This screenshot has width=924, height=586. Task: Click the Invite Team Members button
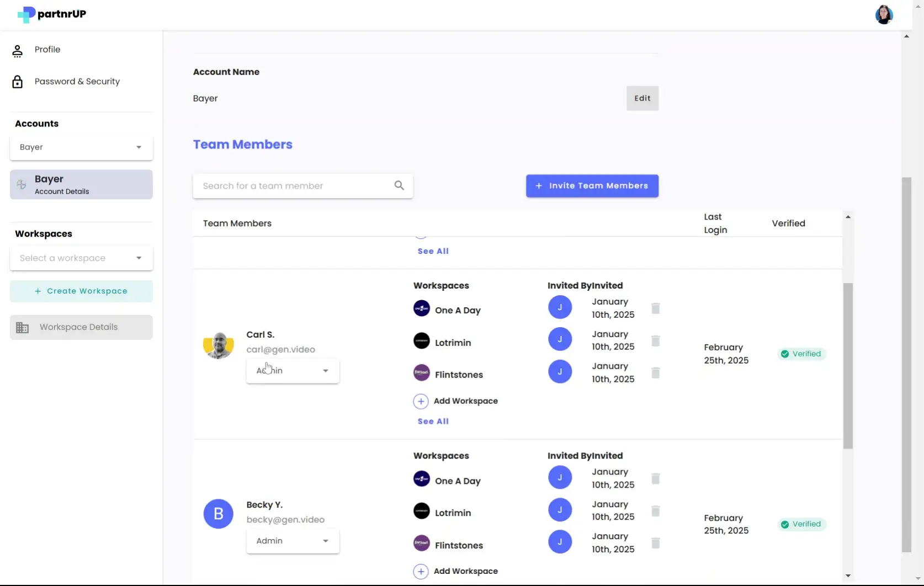[592, 185]
